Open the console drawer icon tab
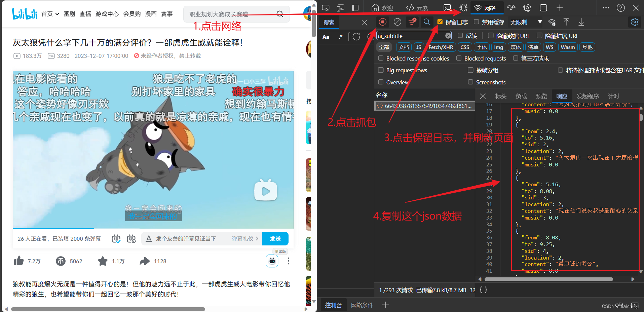 [x=447, y=8]
